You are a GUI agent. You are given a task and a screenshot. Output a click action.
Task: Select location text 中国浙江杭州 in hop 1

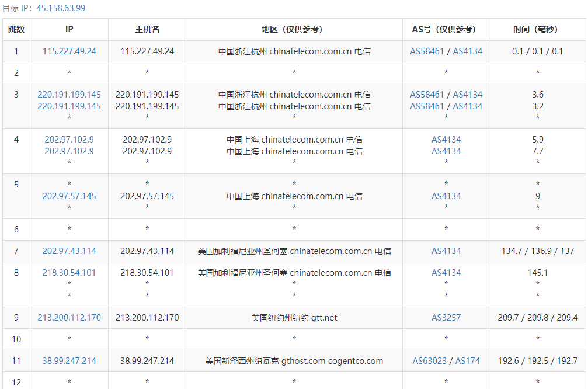pyautogui.click(x=242, y=51)
